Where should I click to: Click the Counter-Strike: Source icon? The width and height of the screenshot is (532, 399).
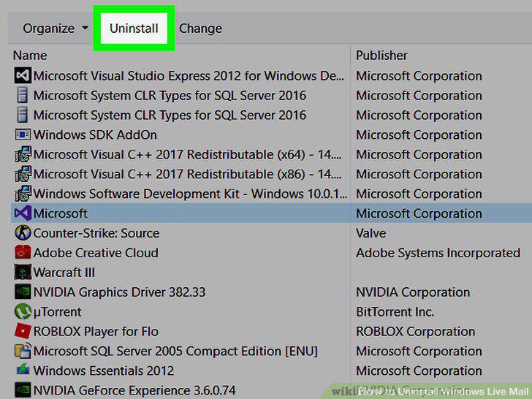coord(23,232)
